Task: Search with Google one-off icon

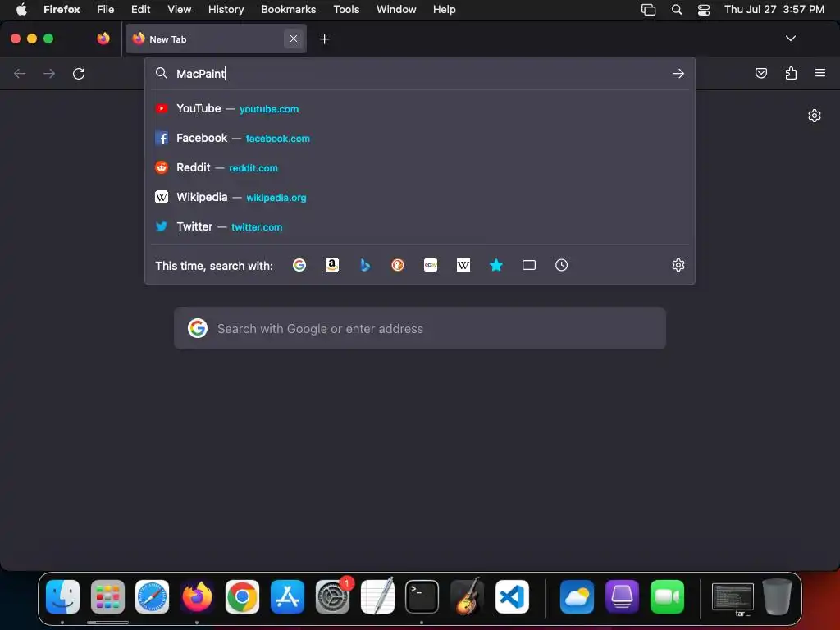Action: pos(299,265)
